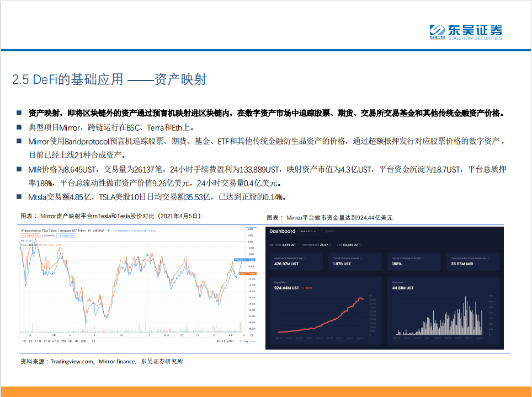Open the DOCS link on the Mirror dashboard
Image resolution: width=532 pixels, height=397 pixels.
(331, 232)
